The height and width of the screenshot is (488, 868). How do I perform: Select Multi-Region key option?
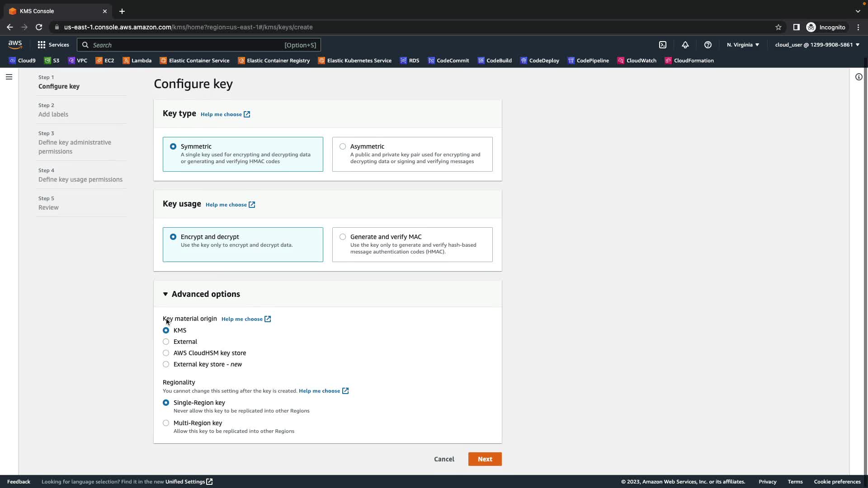click(x=166, y=423)
